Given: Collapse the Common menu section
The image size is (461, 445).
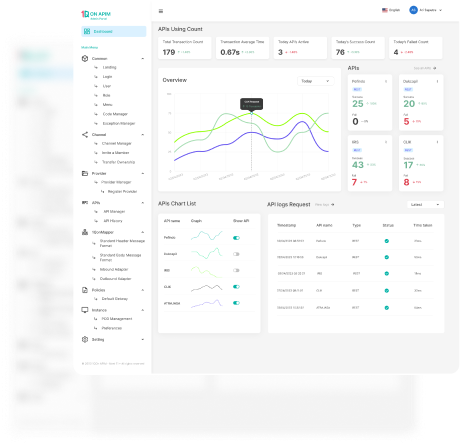Looking at the screenshot, I should point(143,58).
